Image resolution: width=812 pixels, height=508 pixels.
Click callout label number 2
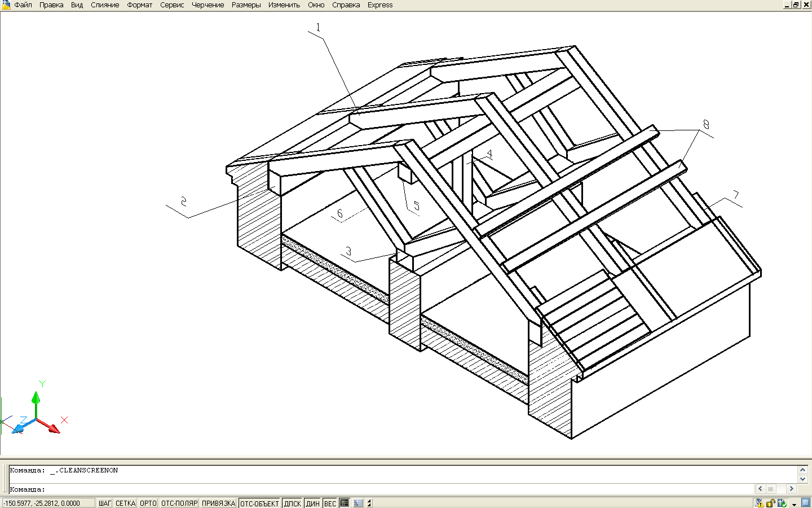click(x=183, y=202)
